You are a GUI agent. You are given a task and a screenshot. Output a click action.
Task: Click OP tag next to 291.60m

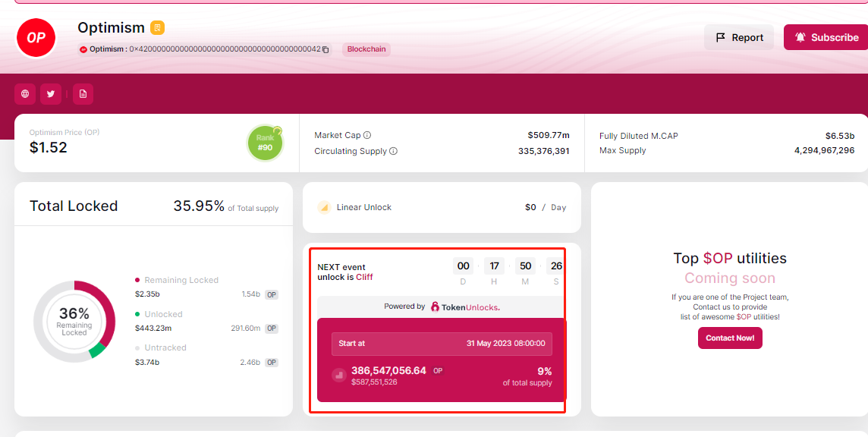click(272, 329)
